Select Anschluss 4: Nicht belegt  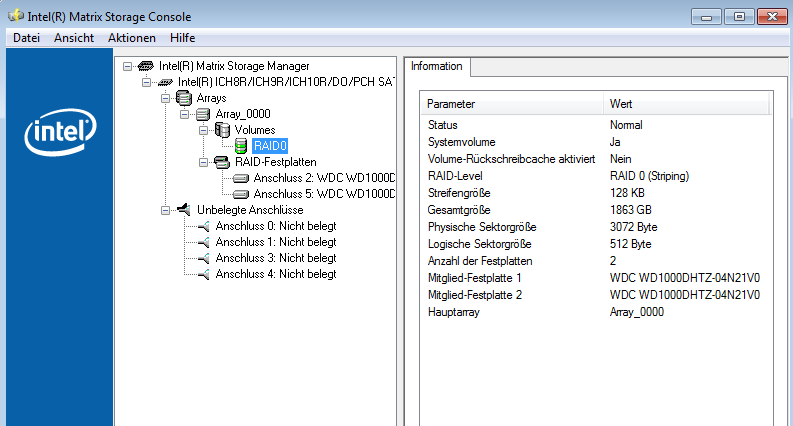[x=276, y=274]
